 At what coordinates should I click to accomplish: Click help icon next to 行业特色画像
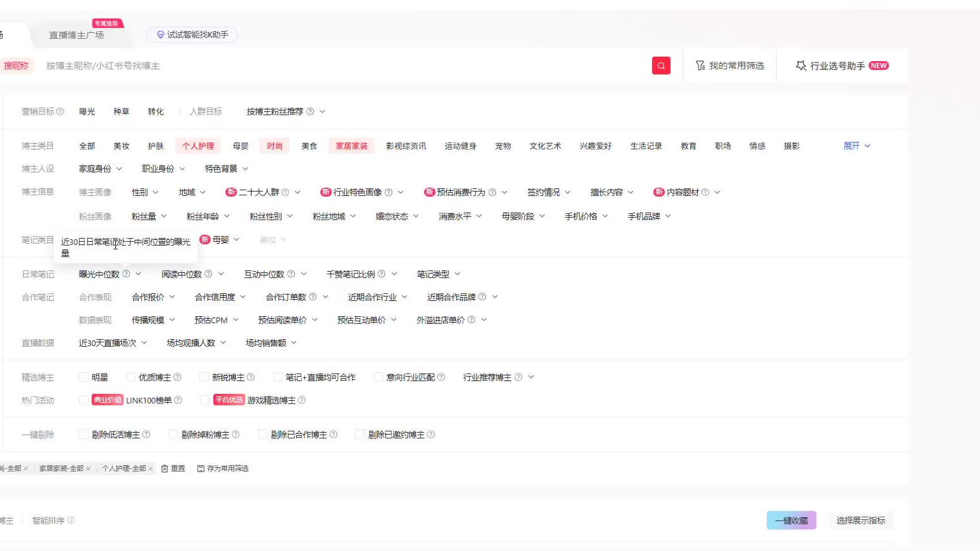point(388,192)
